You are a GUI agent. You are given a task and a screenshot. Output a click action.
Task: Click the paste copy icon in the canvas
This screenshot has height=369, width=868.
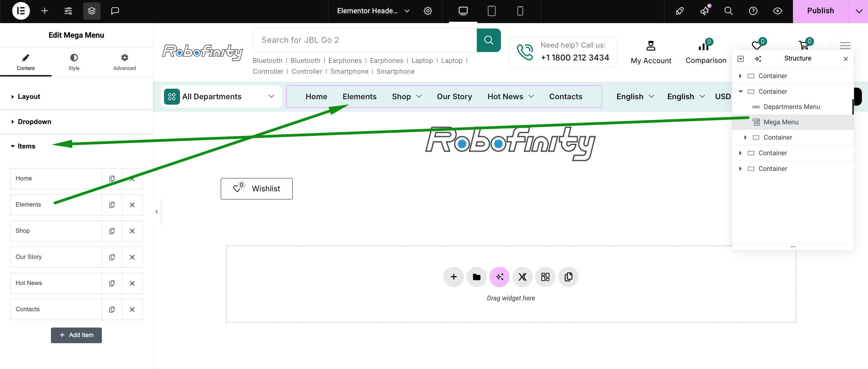(568, 277)
